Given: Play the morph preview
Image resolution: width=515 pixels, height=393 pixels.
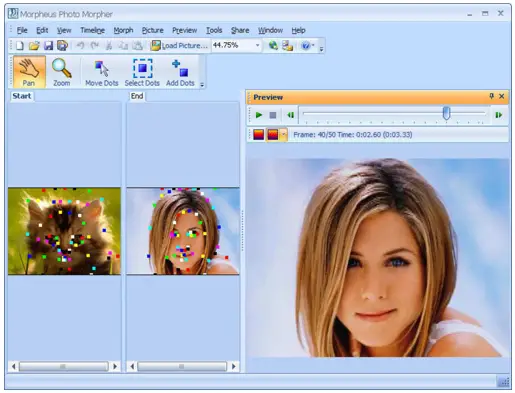Looking at the screenshot, I should coord(259,115).
